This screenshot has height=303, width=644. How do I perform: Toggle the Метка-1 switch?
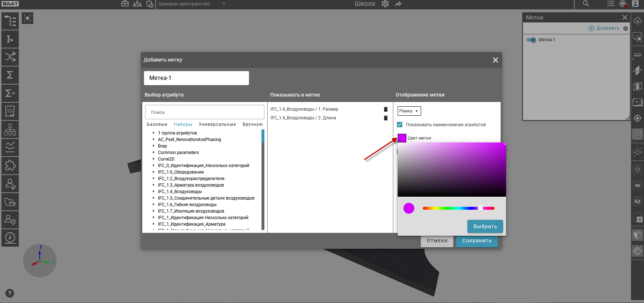pos(531,40)
